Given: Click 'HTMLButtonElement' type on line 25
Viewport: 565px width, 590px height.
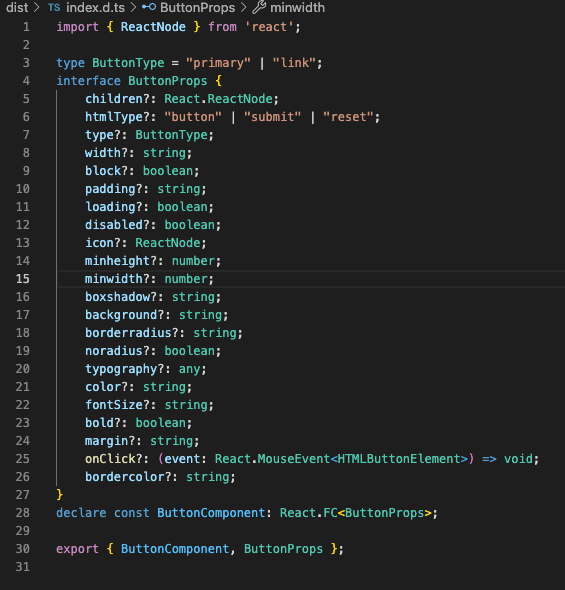Looking at the screenshot, I should click(398, 459).
